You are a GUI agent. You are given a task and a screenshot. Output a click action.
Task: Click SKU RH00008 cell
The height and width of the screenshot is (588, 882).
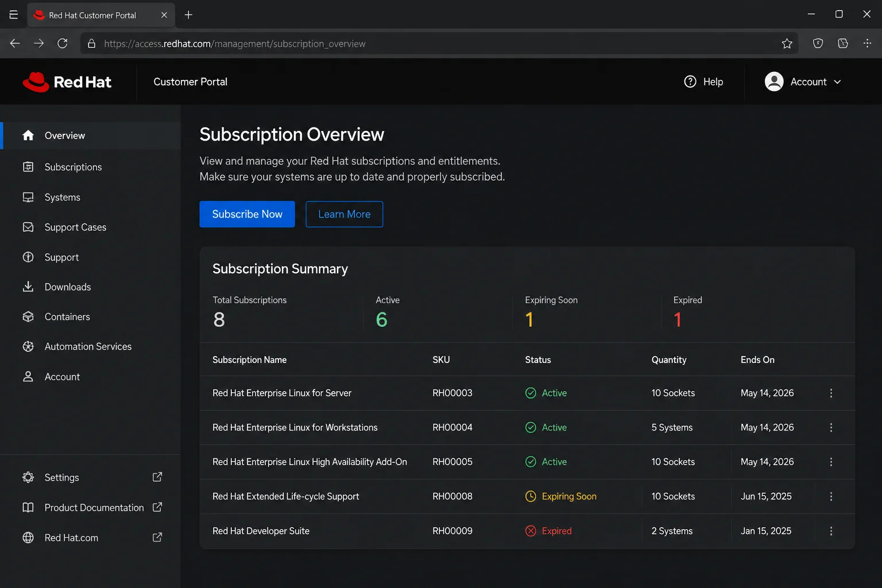tap(452, 496)
